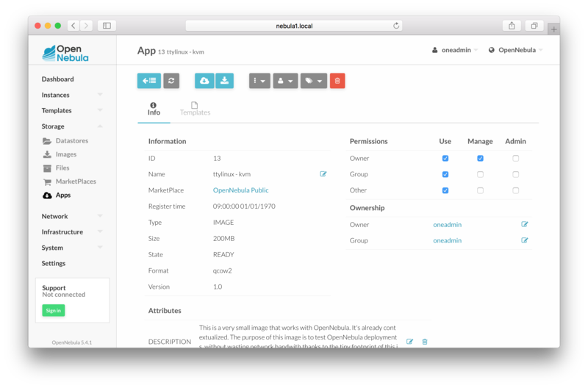Enable Other Manage permission

tap(480, 190)
